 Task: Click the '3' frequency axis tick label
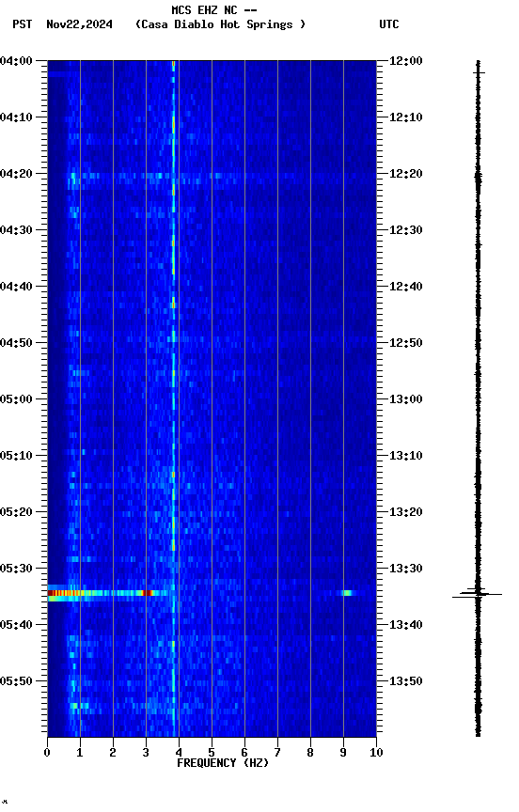[x=146, y=753]
